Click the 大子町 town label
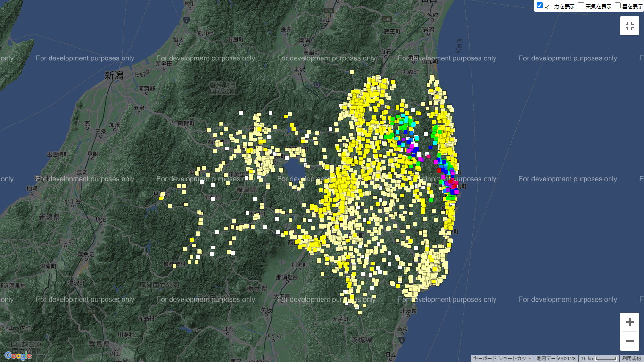The width and height of the screenshot is (644, 362). point(339,319)
